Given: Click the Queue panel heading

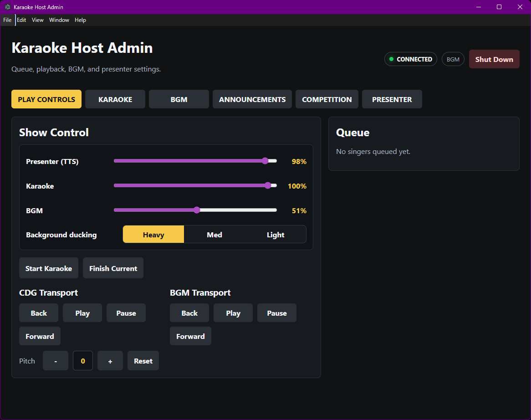Looking at the screenshot, I should point(352,133).
